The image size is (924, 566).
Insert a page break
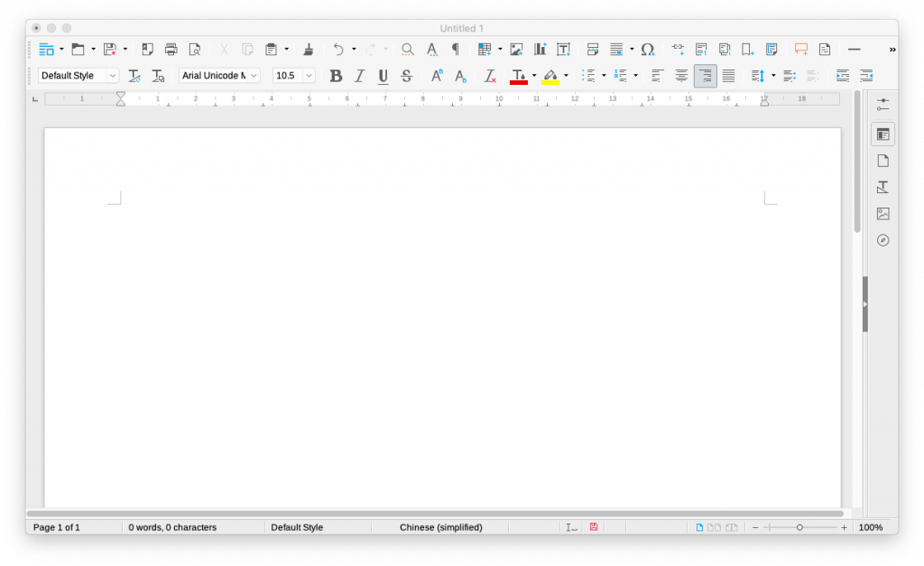(593, 50)
